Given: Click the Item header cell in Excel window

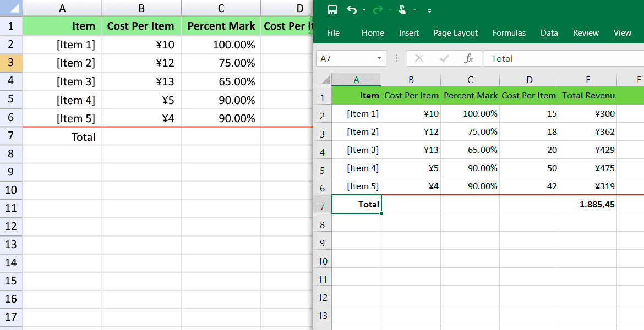Looking at the screenshot, I should (x=356, y=96).
